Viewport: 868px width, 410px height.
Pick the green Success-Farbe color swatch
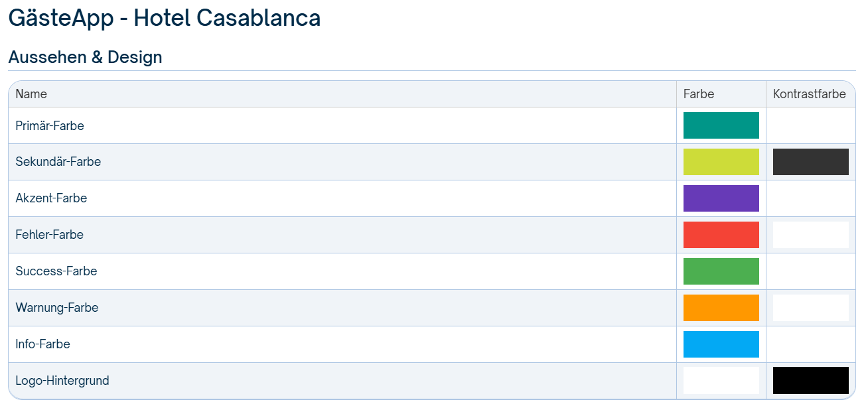point(721,271)
